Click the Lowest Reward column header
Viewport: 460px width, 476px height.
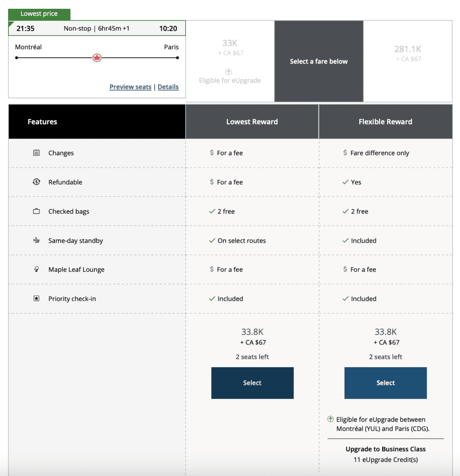[x=252, y=122]
